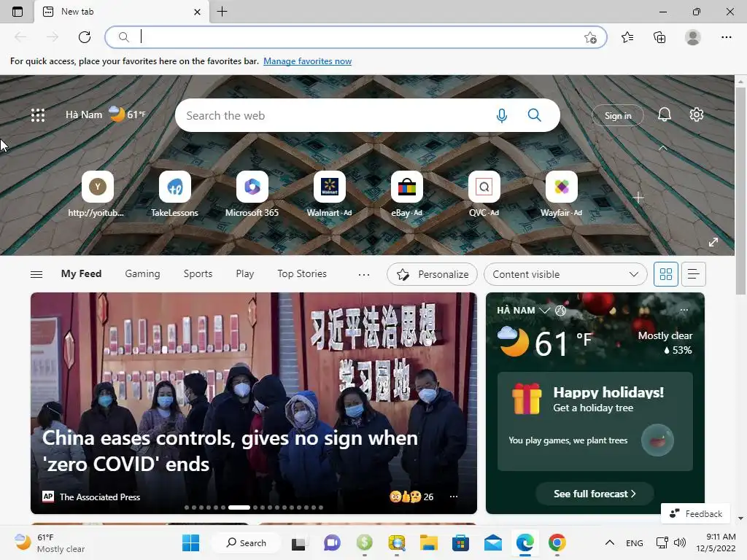The height and width of the screenshot is (560, 747).
Task: Click the news carousel active slide indicator
Action: tap(239, 507)
